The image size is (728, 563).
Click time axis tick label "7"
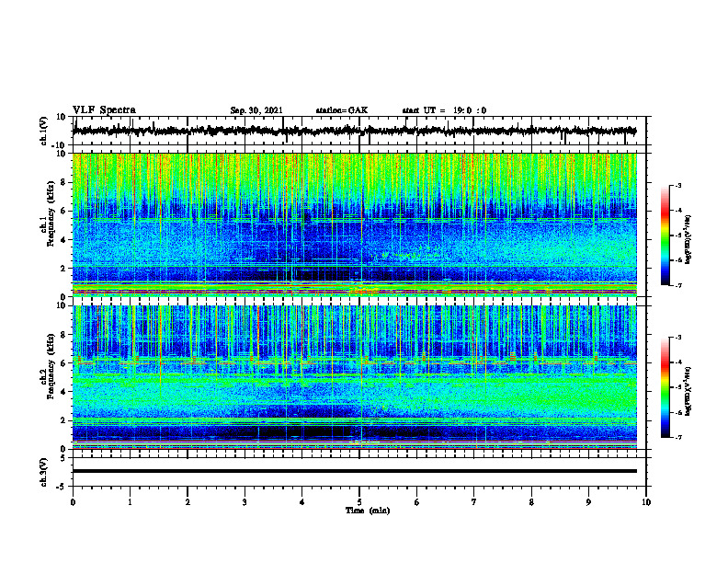click(x=474, y=502)
